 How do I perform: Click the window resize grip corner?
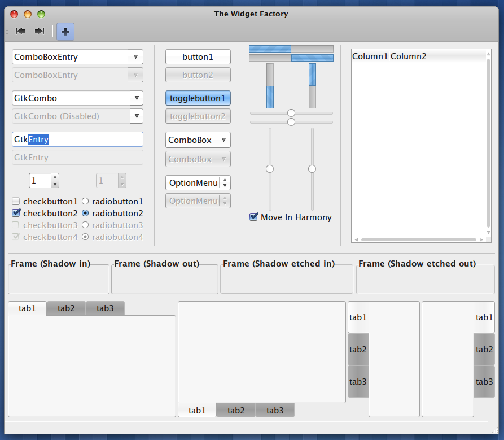[495, 430]
